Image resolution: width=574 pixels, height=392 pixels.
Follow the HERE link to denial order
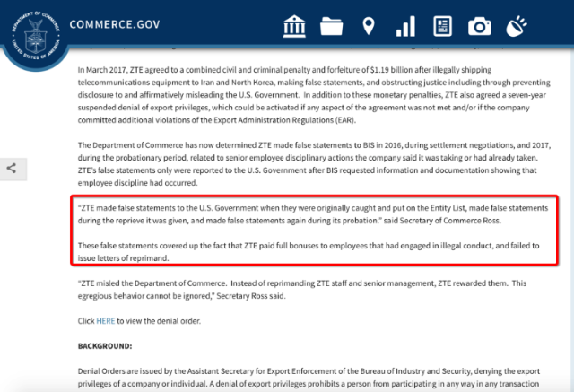(x=106, y=321)
